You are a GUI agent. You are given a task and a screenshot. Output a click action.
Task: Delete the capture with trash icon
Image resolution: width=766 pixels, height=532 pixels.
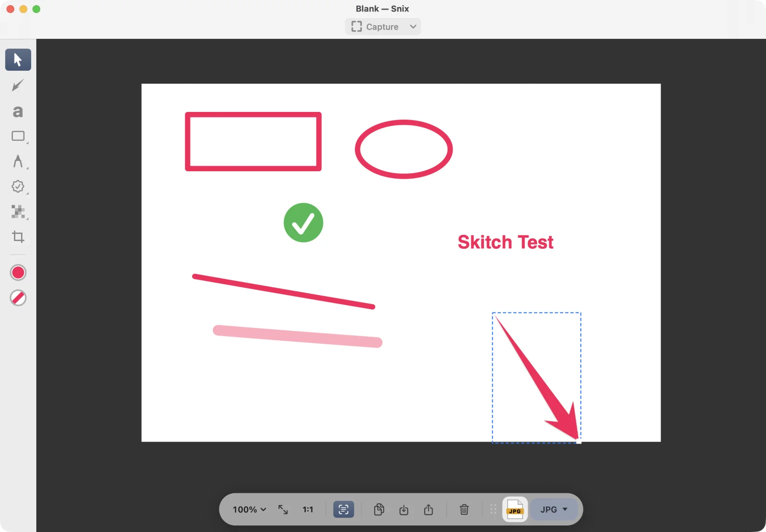[x=464, y=510]
